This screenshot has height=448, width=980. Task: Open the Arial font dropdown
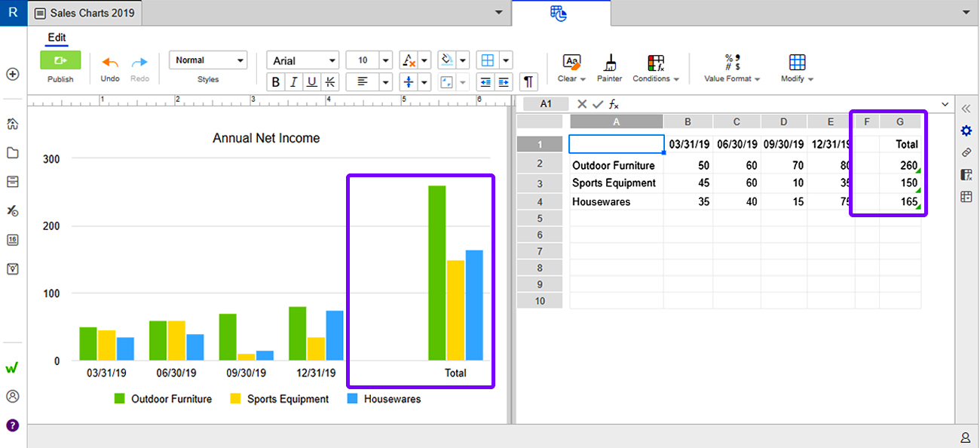[303, 60]
